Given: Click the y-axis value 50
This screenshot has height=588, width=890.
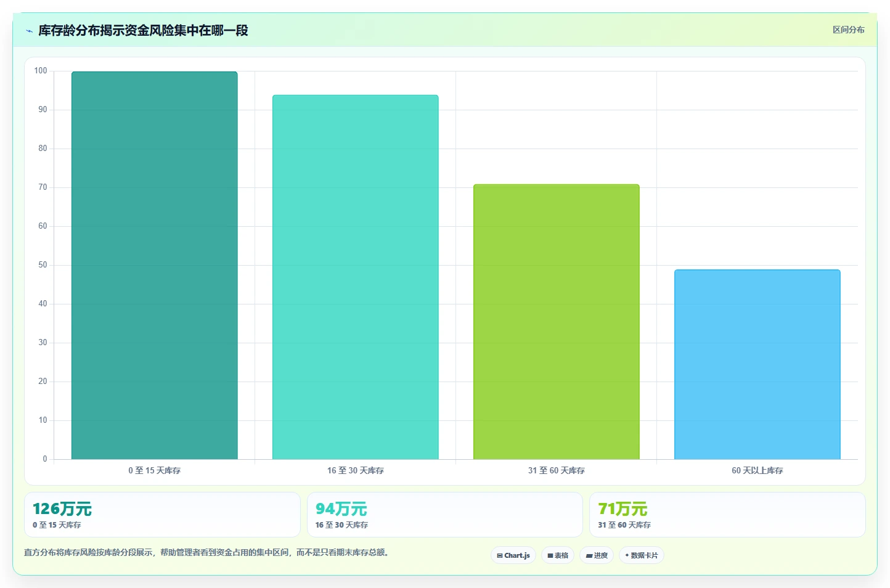Looking at the screenshot, I should [x=43, y=265].
